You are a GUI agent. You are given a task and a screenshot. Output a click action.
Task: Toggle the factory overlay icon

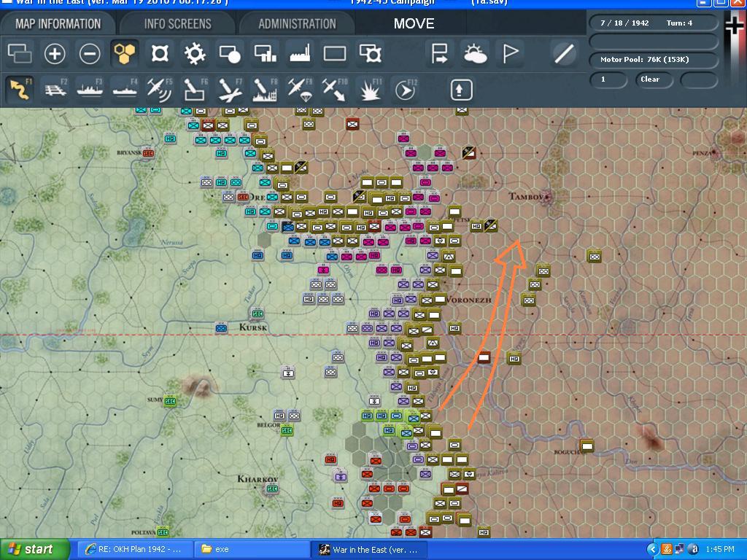tap(300, 53)
